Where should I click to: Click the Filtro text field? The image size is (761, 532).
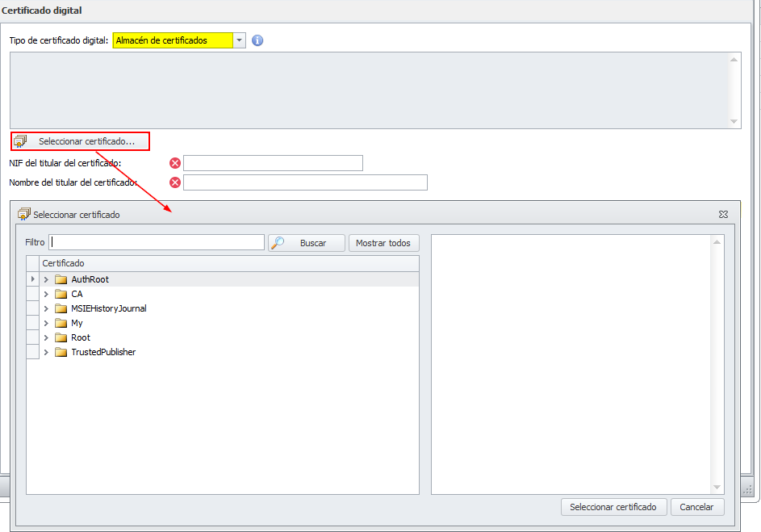tap(157, 242)
